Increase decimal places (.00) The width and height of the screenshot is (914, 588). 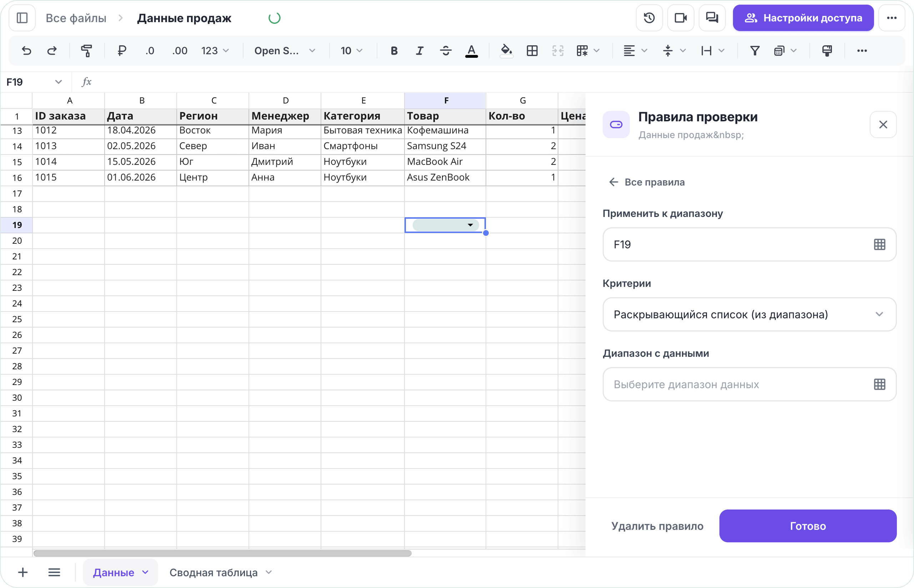(180, 51)
